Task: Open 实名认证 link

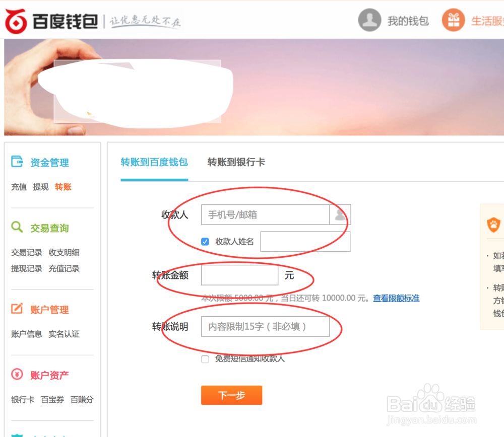Action: pos(64,334)
